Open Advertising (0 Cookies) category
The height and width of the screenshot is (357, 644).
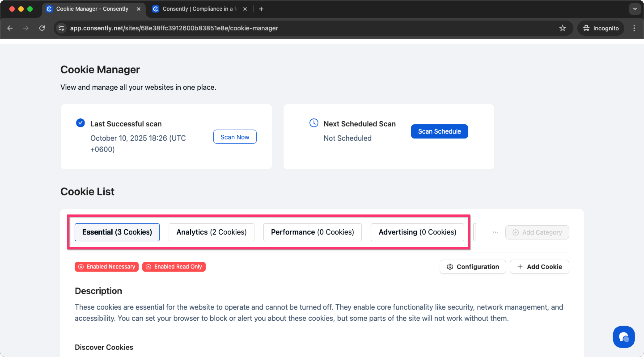point(417,232)
